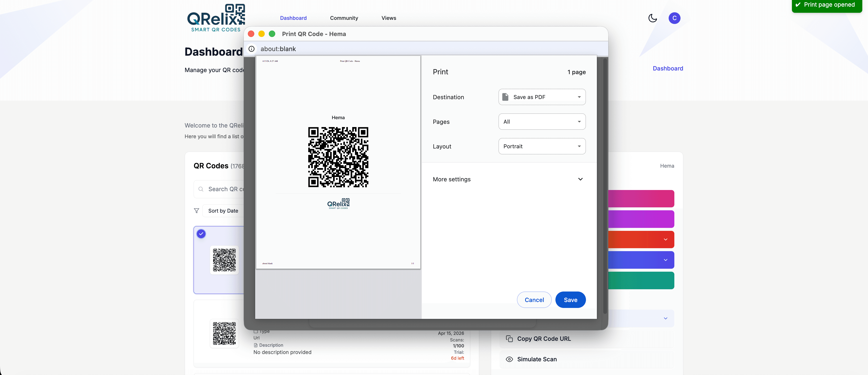This screenshot has width=868, height=375.
Task: Cancel the print dialog
Action: 534,299
